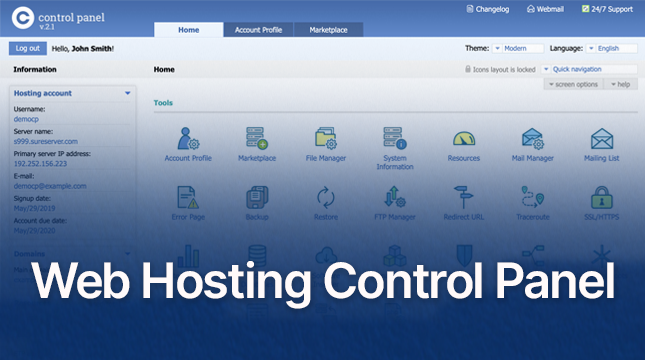Expand the screen options menu
The image size is (645, 360).
pos(573,84)
